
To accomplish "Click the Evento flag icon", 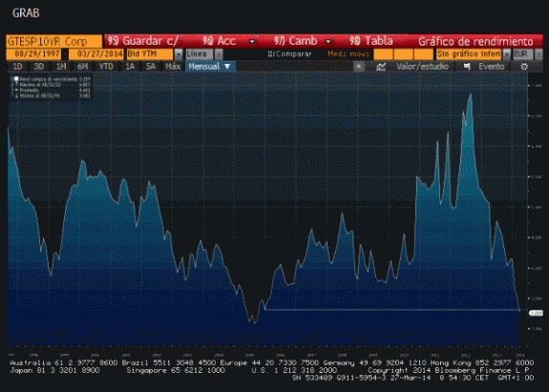I will tap(467, 66).
